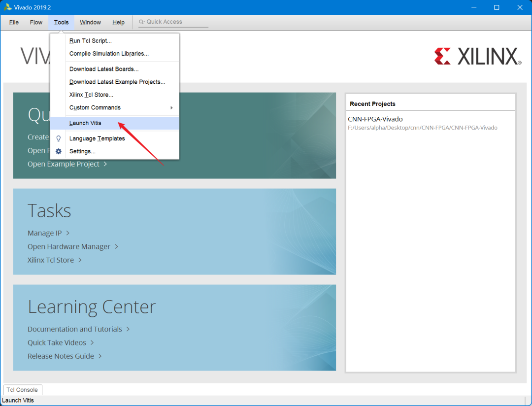This screenshot has height=406, width=532.
Task: Click the chevron after Quick Take Videos
Action: [92, 342]
